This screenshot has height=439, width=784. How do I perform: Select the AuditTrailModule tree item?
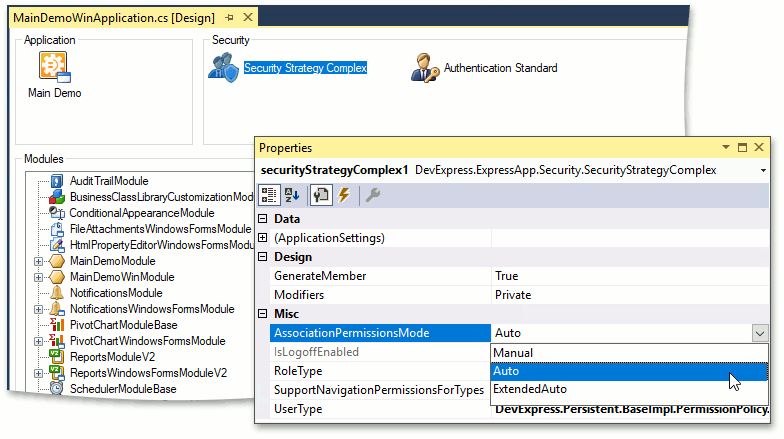click(x=109, y=181)
